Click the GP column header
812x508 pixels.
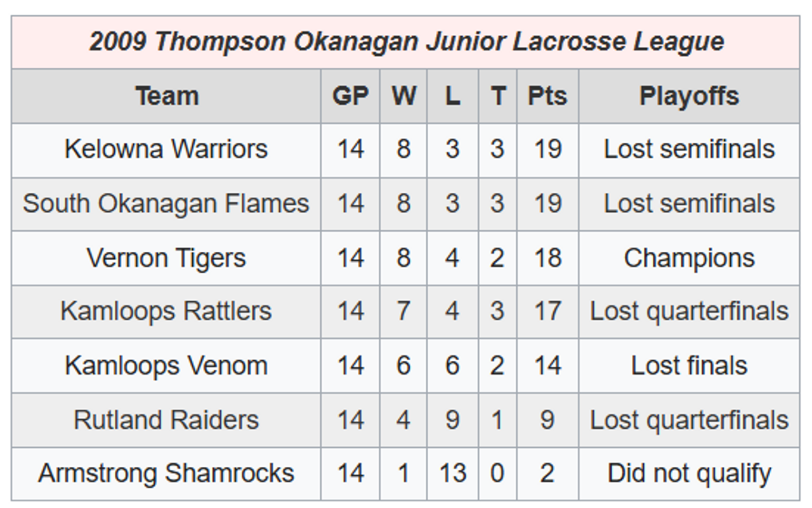point(350,96)
